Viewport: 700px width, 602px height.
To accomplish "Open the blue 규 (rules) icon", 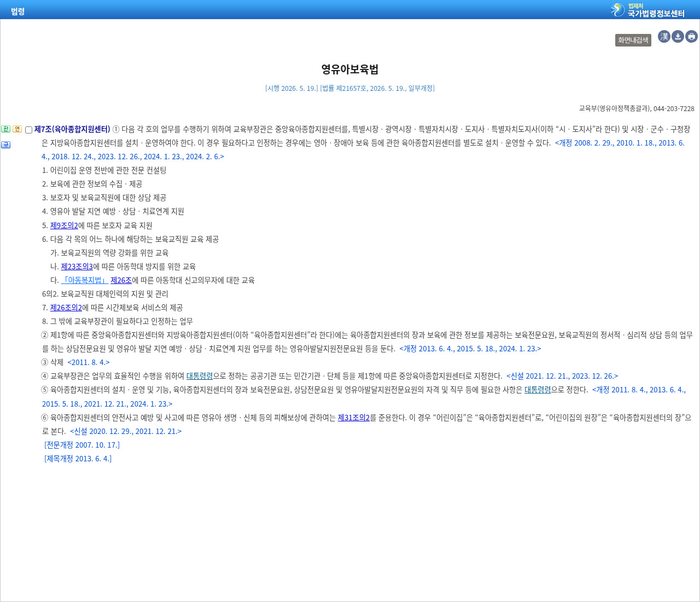I will [5, 144].
